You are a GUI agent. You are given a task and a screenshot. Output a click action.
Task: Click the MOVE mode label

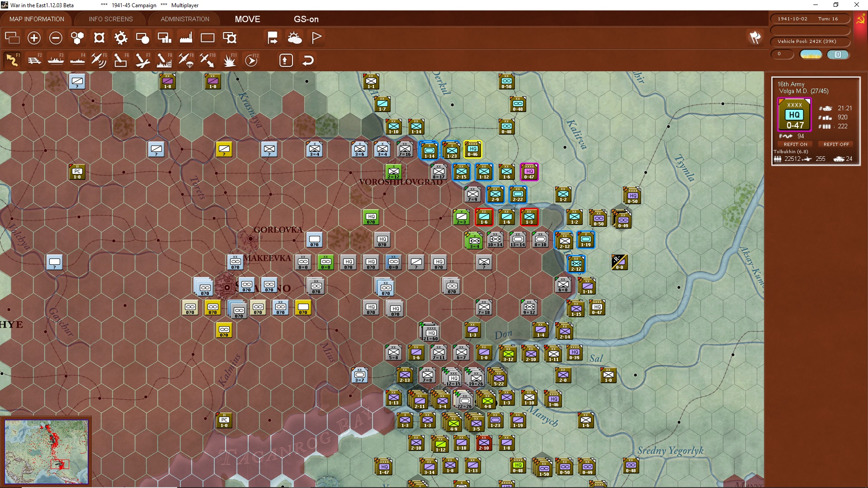[247, 19]
